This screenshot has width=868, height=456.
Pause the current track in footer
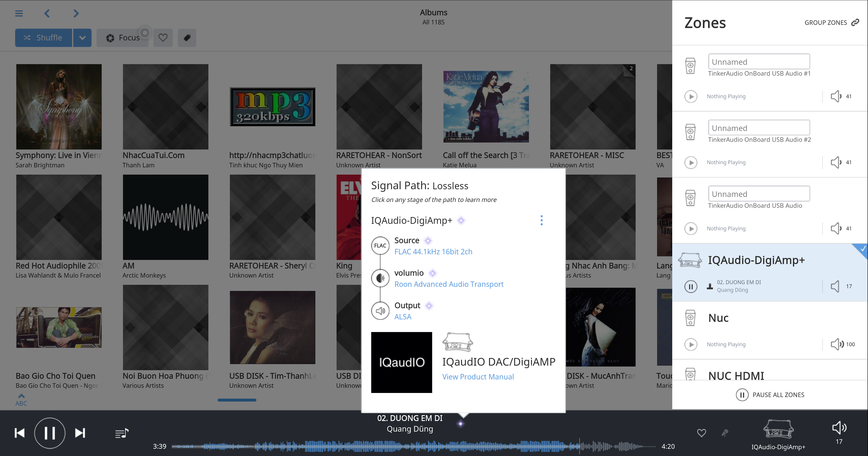[50, 433]
